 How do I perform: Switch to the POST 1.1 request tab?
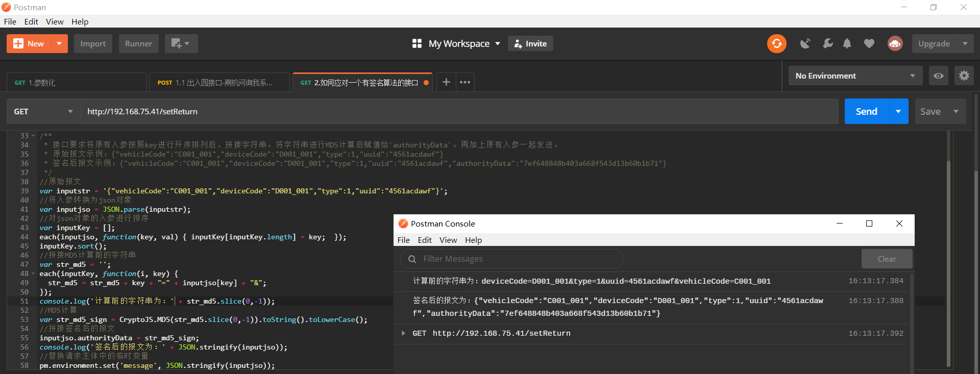(219, 83)
